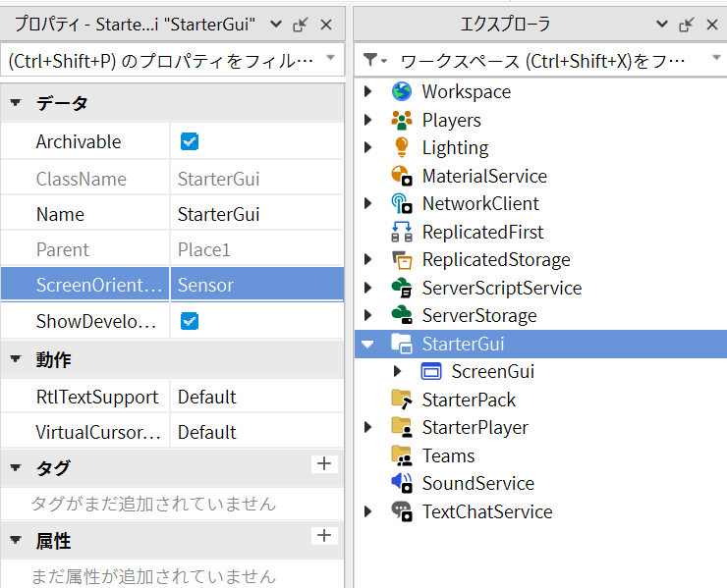727x588 pixels.
Task: Click the MaterialService icon
Action: [x=402, y=176]
